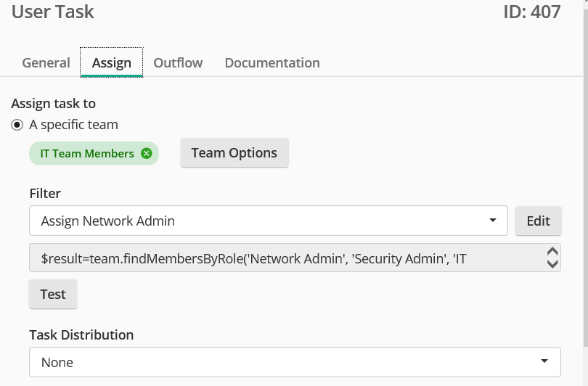This screenshot has width=588, height=386.
Task: Select the 'A specific team' radio button
Action: tap(17, 125)
